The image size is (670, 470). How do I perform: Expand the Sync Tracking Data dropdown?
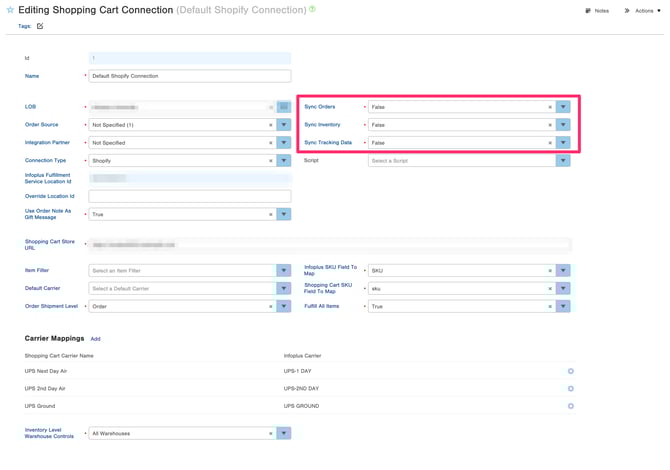pos(563,143)
